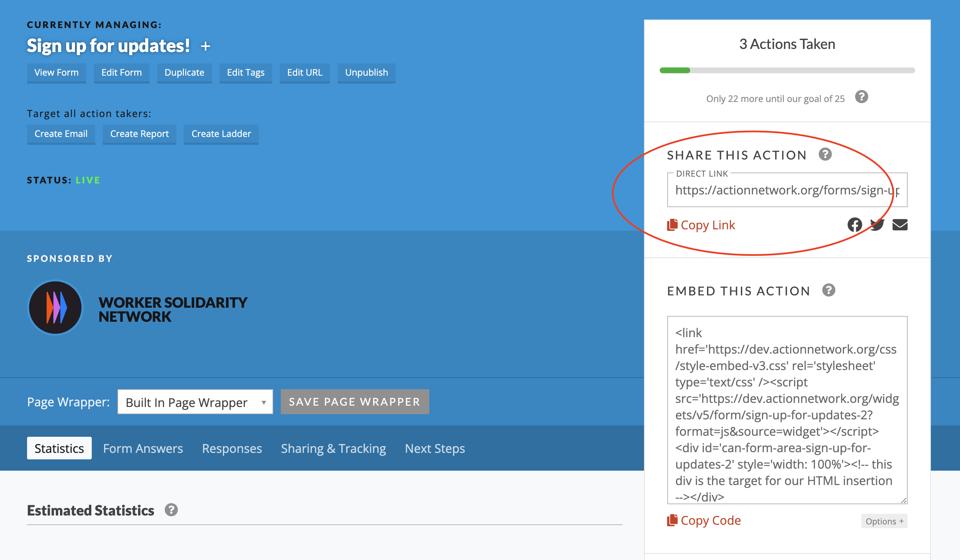Click the View Form button

click(x=56, y=73)
